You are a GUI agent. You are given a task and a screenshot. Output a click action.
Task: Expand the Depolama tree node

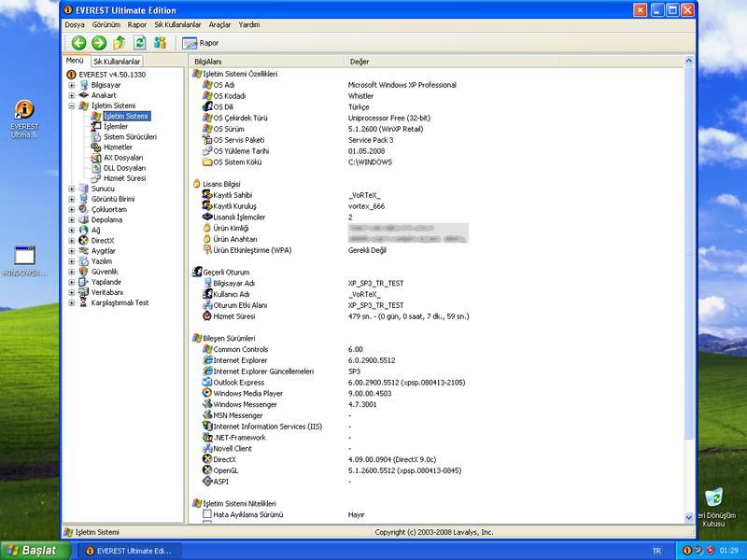pyautogui.click(x=72, y=220)
